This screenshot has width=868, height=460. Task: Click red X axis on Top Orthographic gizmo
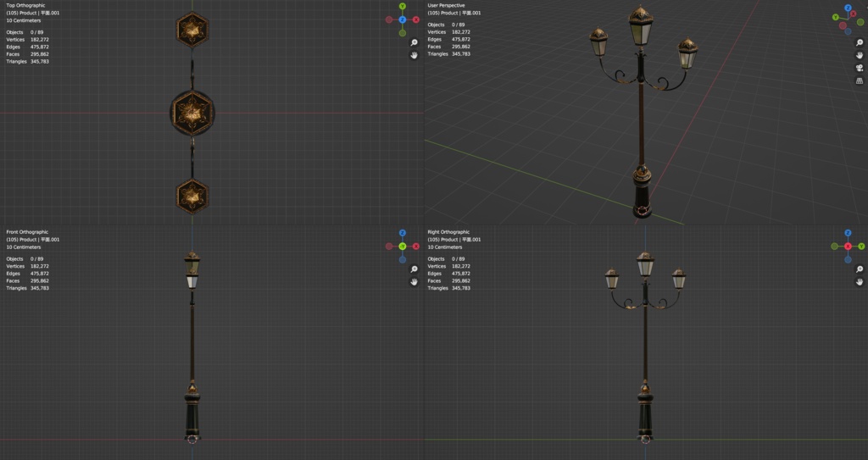[415, 20]
